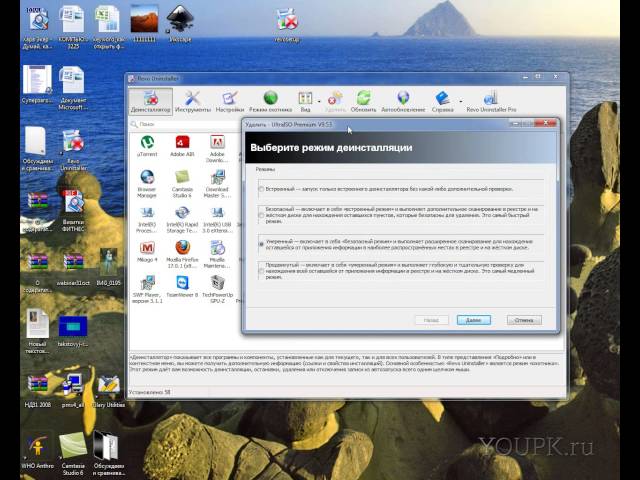Select uTorrent in the program list
The height and width of the screenshot is (480, 640).
(x=147, y=146)
